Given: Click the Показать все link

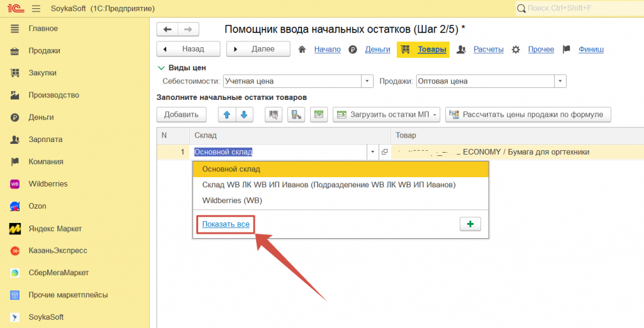Looking at the screenshot, I should pyautogui.click(x=226, y=224).
